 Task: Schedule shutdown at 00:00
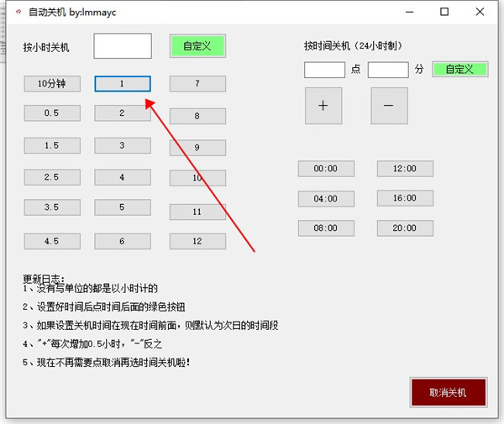pos(326,169)
